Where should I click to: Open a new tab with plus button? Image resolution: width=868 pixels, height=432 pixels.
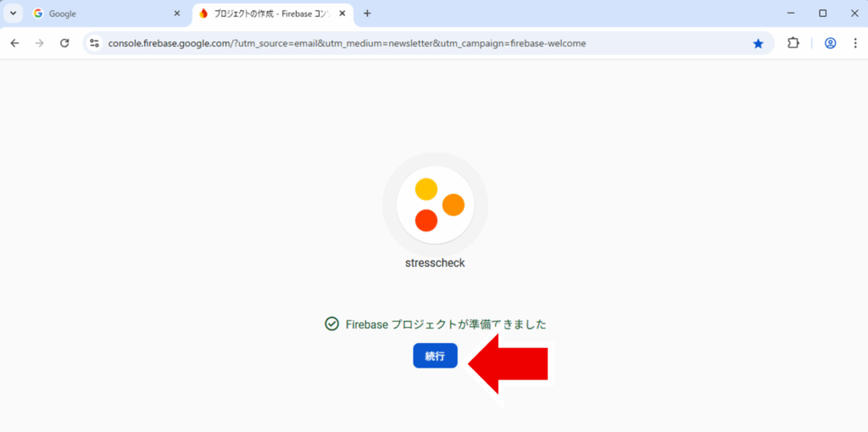pos(367,14)
